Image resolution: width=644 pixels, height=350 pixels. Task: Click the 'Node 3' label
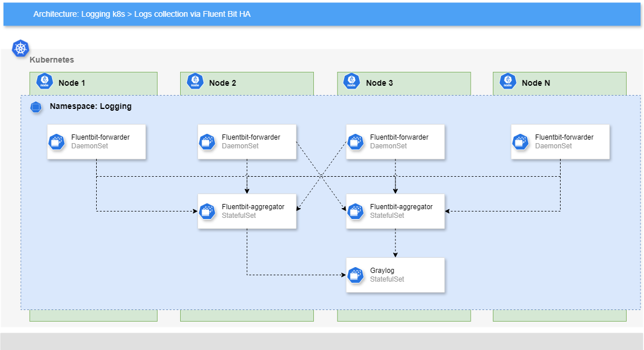tap(379, 83)
